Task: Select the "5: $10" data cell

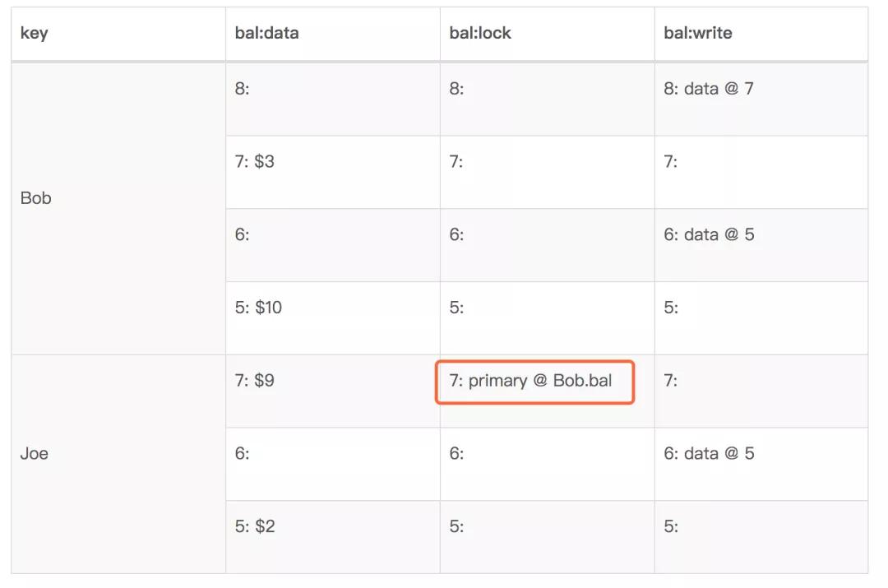Action: [258, 308]
